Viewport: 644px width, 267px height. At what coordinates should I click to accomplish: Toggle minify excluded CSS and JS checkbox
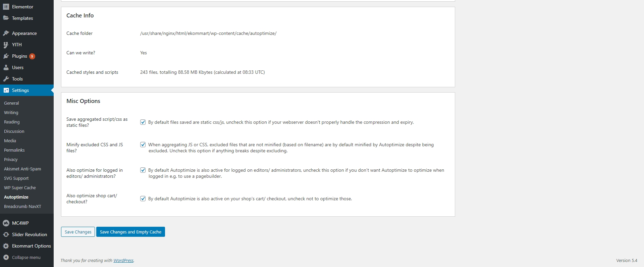(x=143, y=145)
